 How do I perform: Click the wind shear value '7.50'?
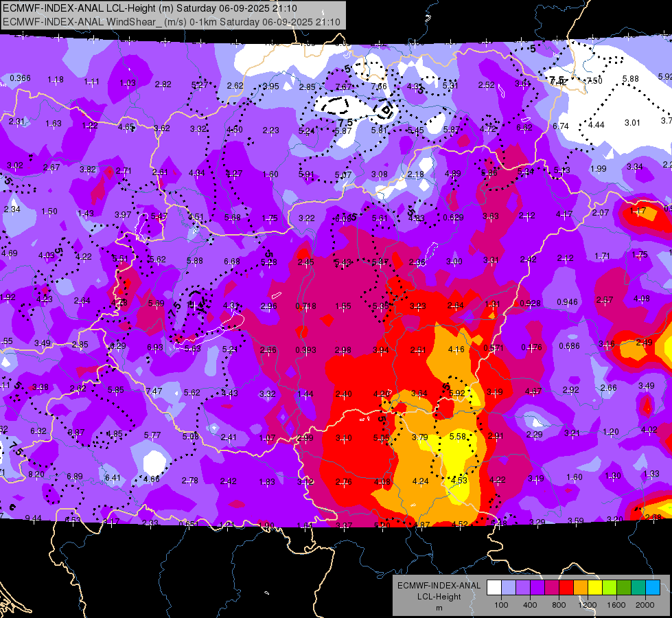[x=594, y=80]
